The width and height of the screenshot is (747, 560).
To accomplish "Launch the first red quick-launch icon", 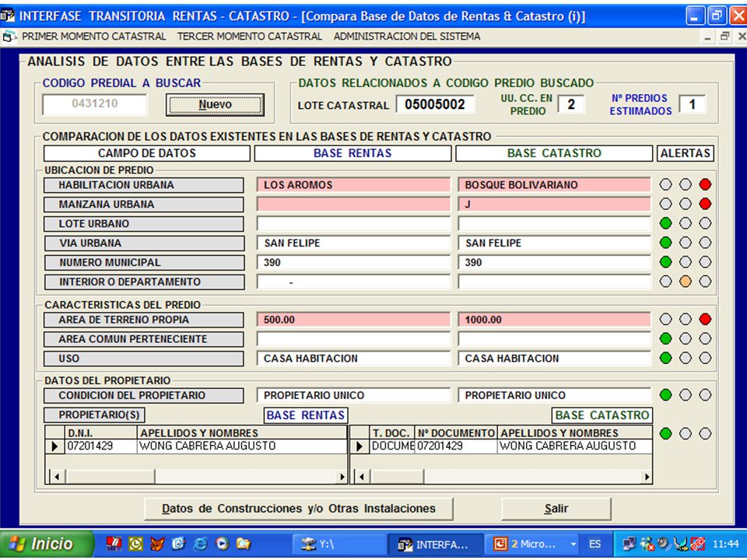I will (114, 544).
